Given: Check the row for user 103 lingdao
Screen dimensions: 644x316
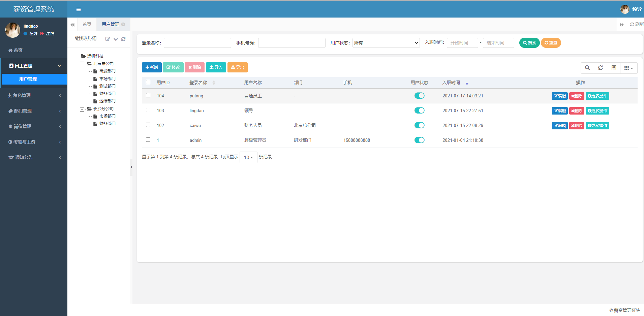Looking at the screenshot, I should coord(148,110).
